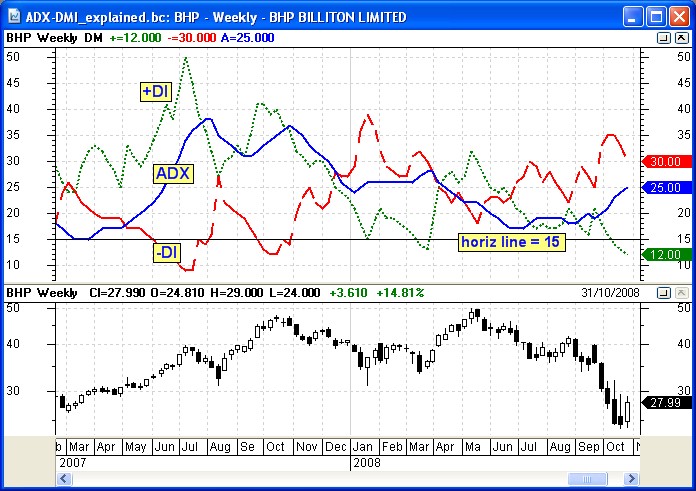The width and height of the screenshot is (696, 491).
Task: Restore the BHP Weekly price pane
Action: coord(663,293)
